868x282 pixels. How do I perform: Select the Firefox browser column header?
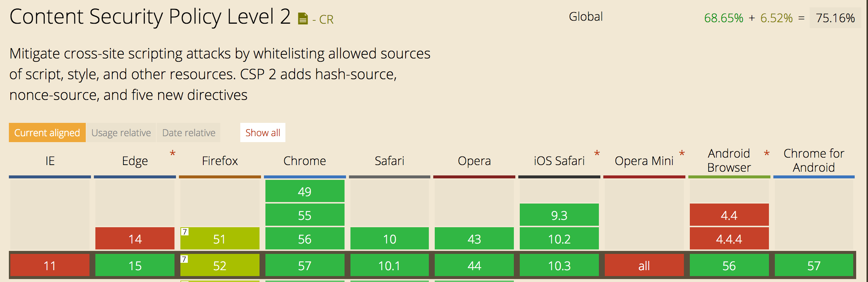(x=220, y=161)
